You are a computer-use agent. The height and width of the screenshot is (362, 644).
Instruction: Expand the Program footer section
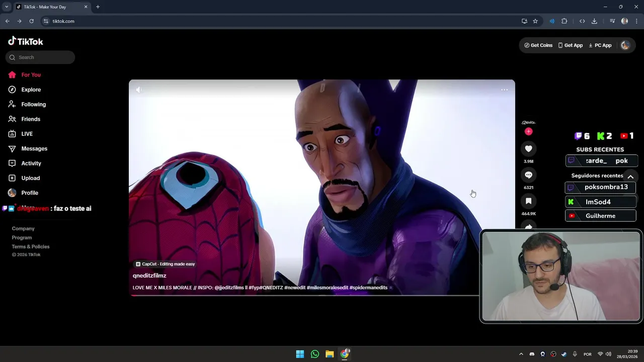tap(22, 237)
